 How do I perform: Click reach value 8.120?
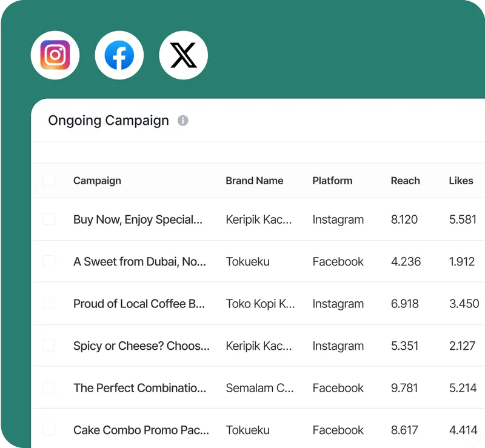[x=404, y=219]
